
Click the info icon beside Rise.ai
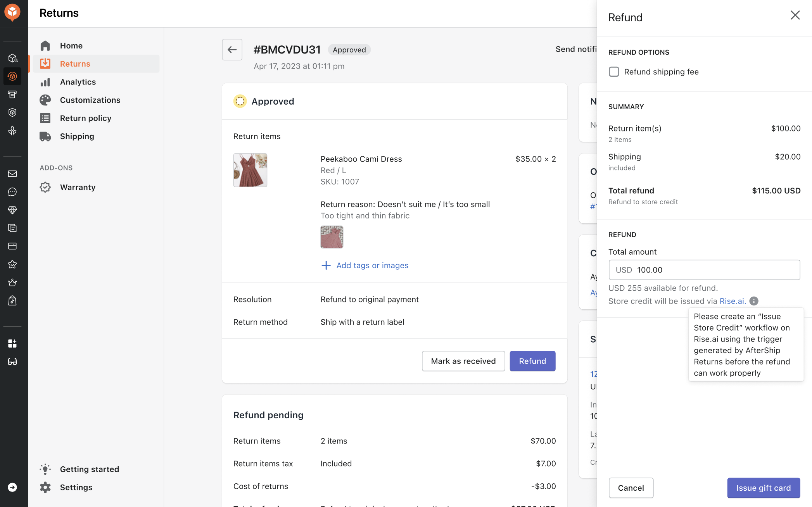point(754,301)
